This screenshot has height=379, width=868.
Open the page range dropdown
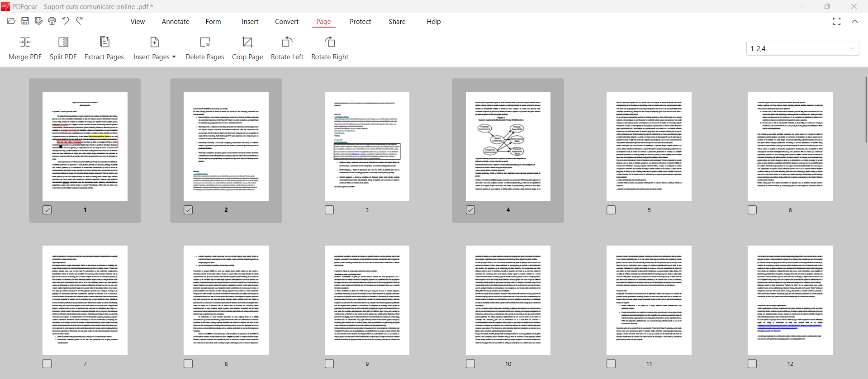point(852,48)
